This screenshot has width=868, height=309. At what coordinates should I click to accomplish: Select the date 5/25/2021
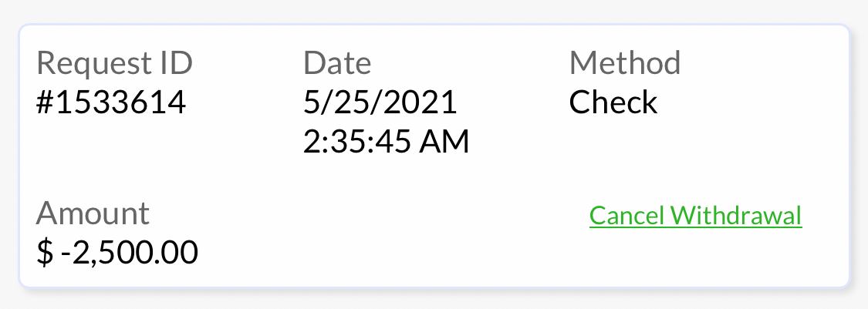point(380,102)
